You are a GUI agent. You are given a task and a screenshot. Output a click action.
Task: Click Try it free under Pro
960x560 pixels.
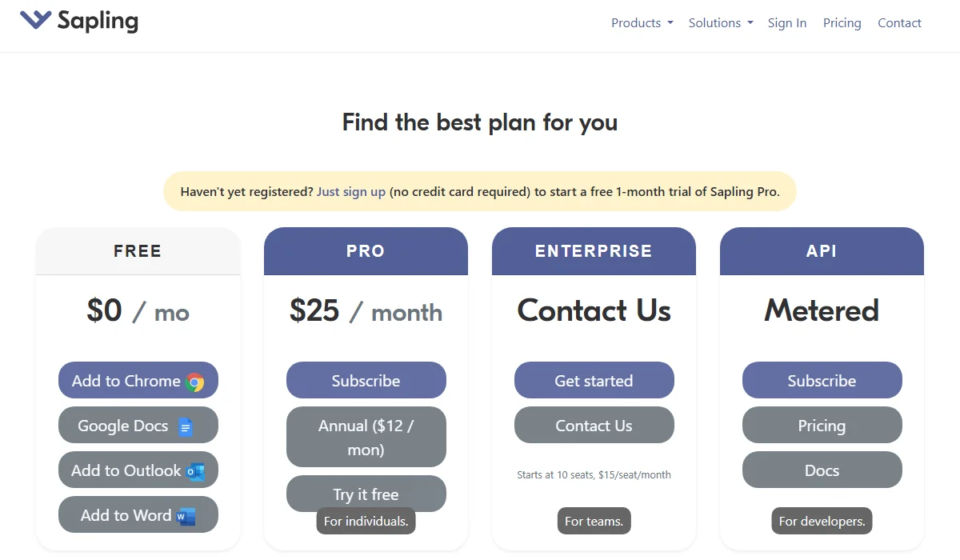coord(366,494)
